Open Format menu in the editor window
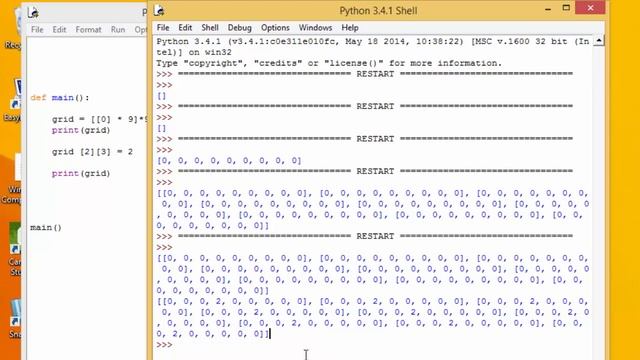Screen dimensions: 640x360 pos(88,30)
